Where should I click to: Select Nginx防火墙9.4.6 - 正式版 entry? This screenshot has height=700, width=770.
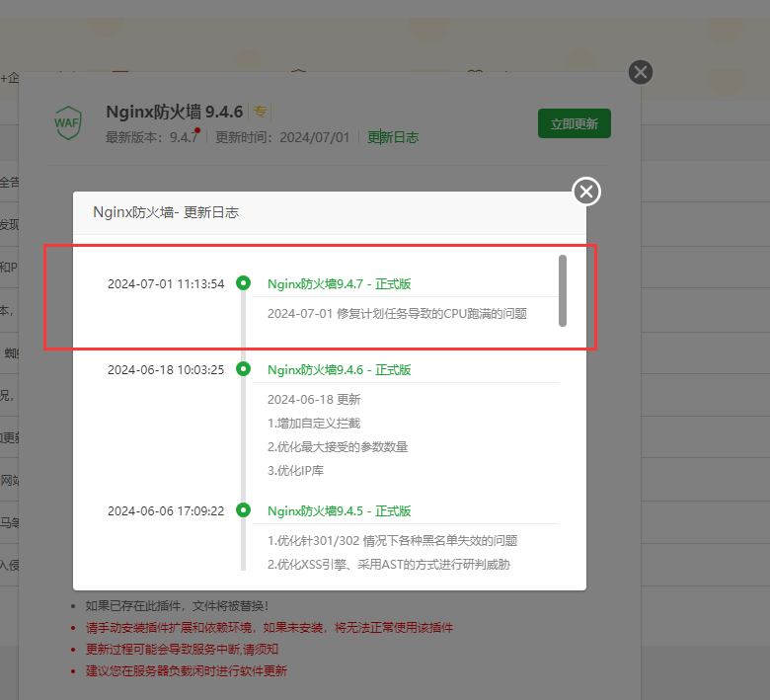pos(339,370)
